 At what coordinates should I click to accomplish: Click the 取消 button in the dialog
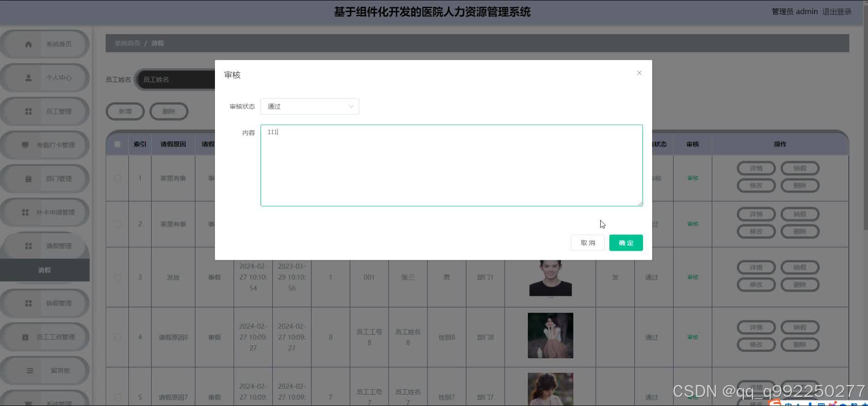[587, 243]
